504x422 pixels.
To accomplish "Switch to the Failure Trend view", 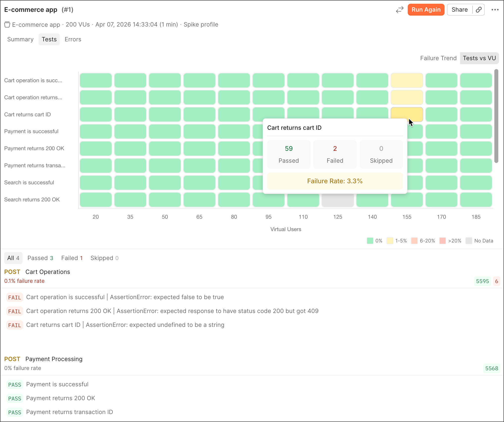I will pyautogui.click(x=438, y=58).
